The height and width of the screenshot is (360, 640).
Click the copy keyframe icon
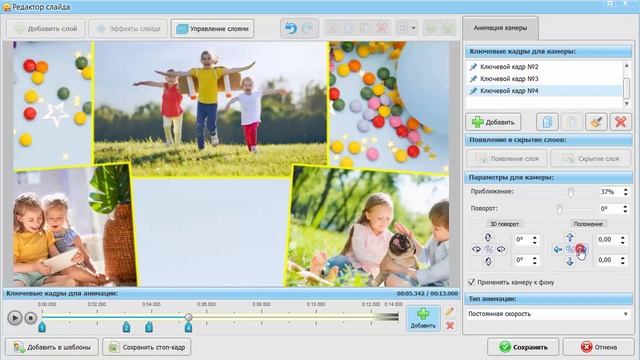click(x=547, y=122)
